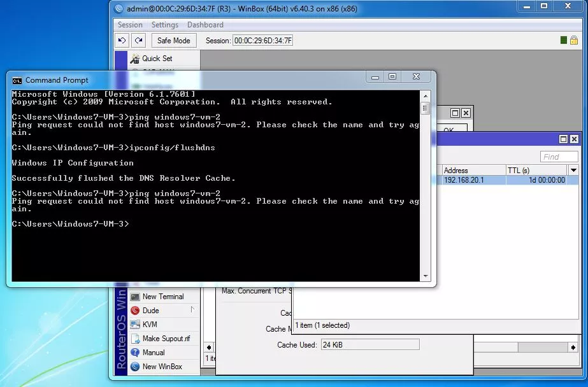
Task: Close the DNS Settings sub-window
Action: tap(466, 113)
